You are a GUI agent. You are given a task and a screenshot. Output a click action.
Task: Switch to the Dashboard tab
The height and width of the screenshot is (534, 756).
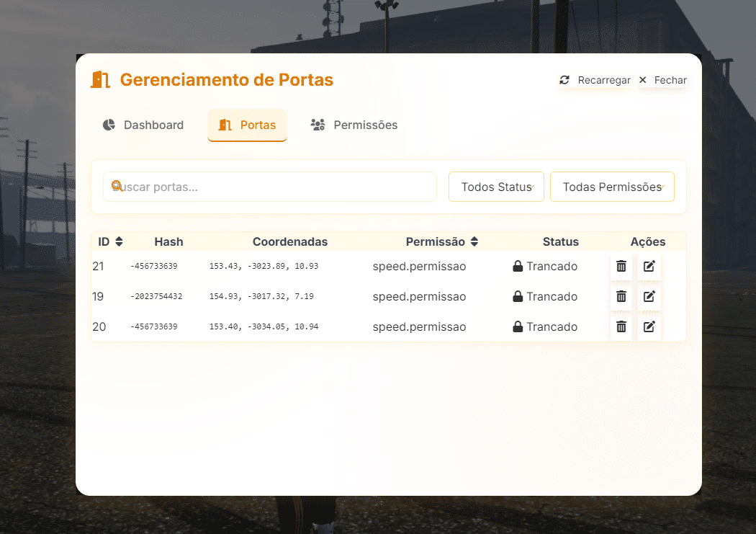point(143,125)
